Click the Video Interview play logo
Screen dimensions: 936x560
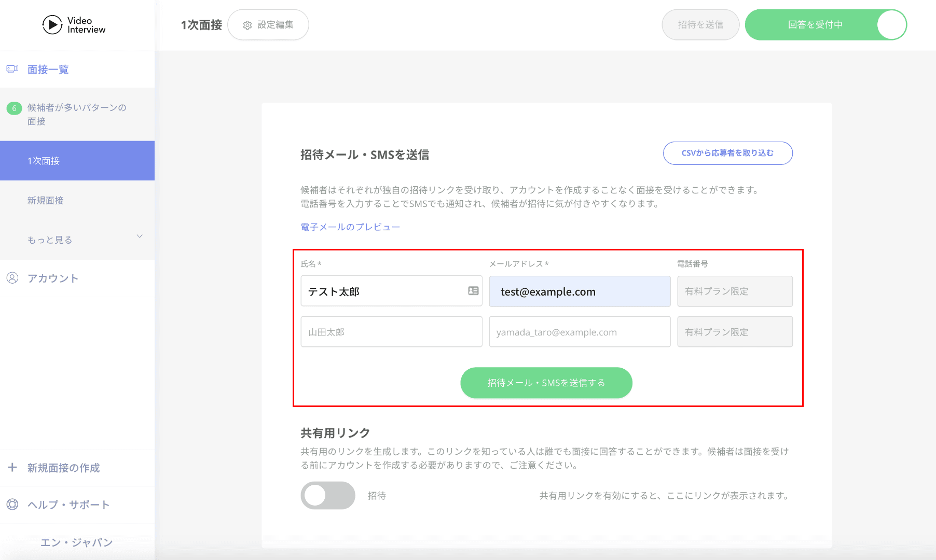pyautogui.click(x=52, y=25)
